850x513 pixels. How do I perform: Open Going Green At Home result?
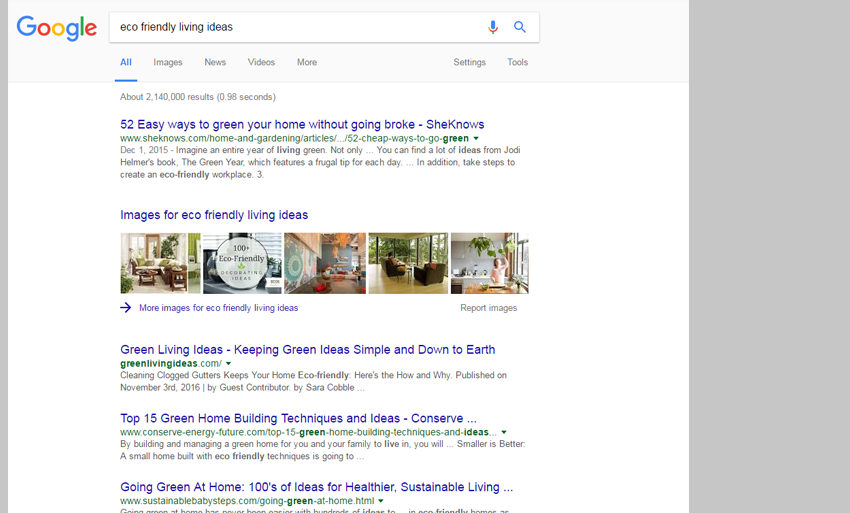316,487
